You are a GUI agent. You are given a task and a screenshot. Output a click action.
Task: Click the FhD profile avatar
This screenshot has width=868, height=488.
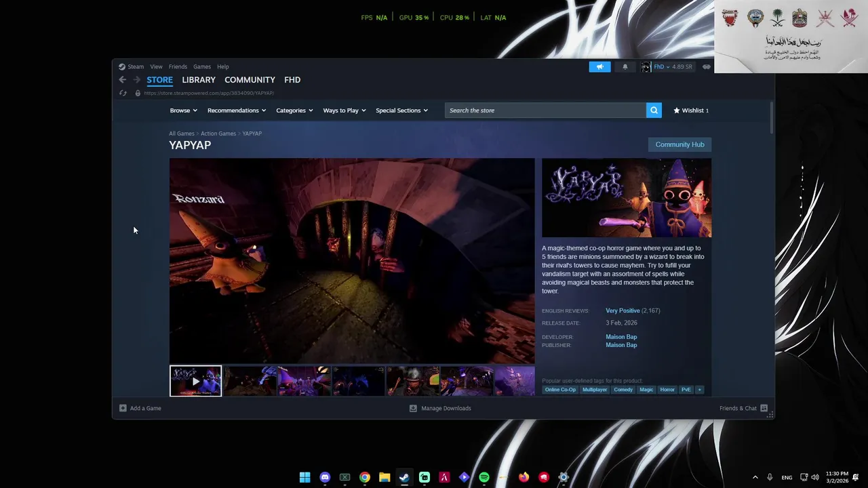click(x=646, y=66)
